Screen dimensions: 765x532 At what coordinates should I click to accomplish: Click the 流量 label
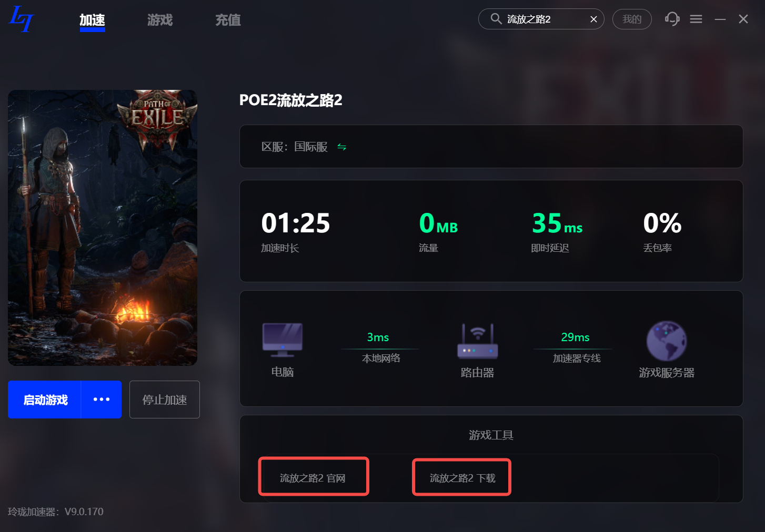point(428,248)
